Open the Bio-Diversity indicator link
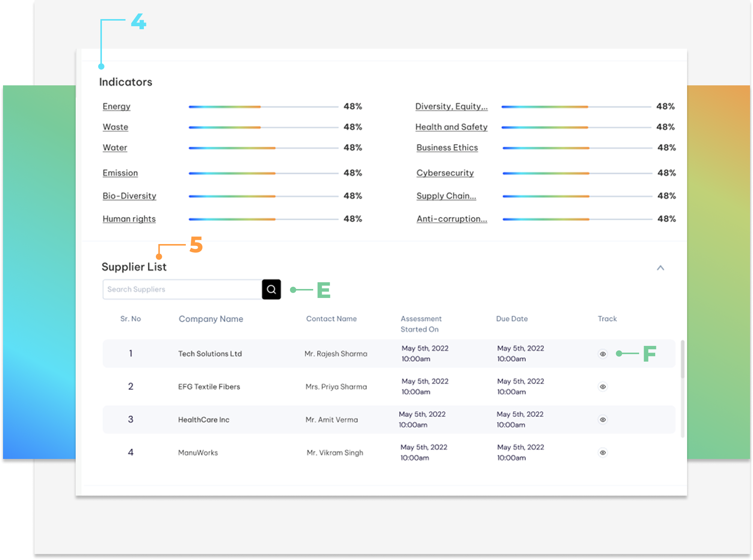 [129, 196]
